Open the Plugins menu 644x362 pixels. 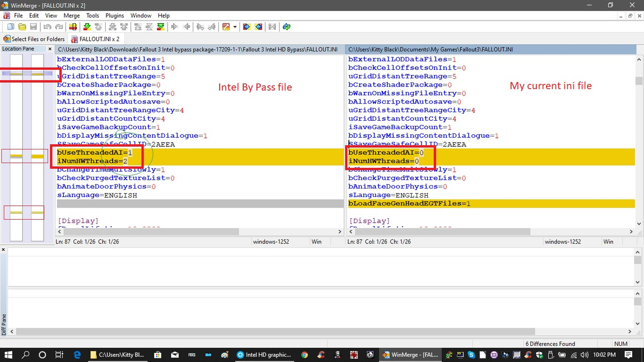115,16
